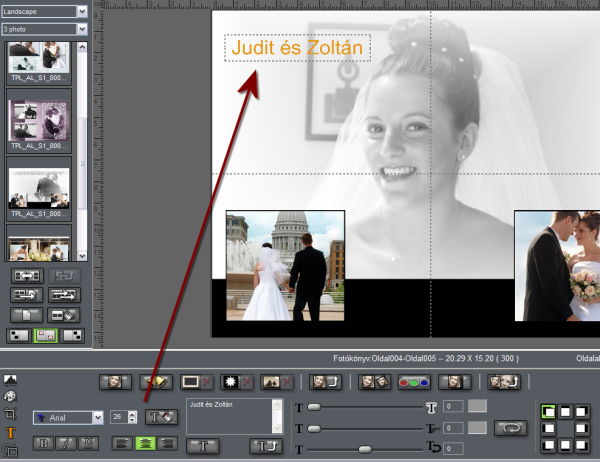600x462 pixels.
Task: Toggle italic text formatting
Action: point(66,443)
